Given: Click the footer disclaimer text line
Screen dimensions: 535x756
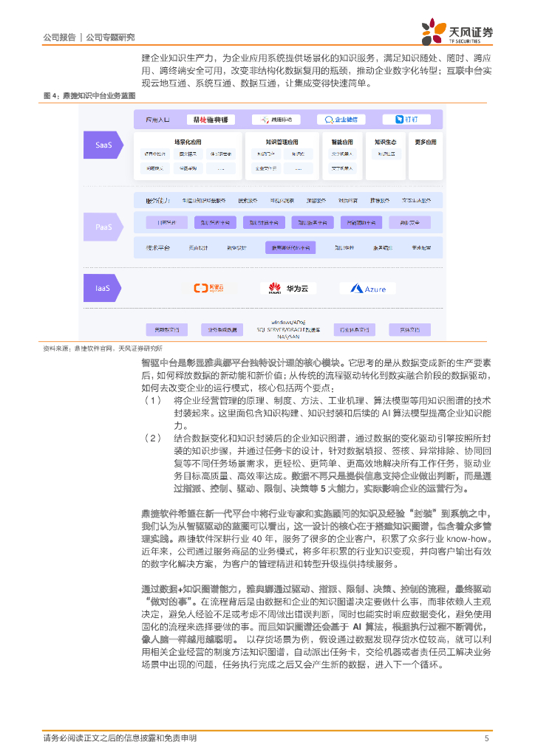Looking at the screenshot, I should tap(120, 738).
